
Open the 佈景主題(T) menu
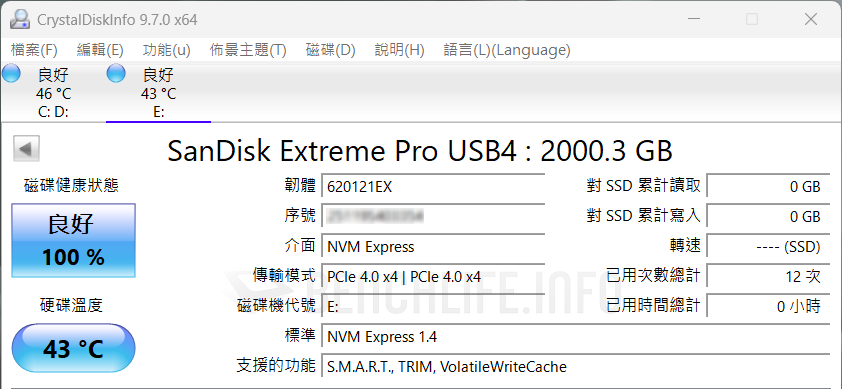tap(248, 50)
